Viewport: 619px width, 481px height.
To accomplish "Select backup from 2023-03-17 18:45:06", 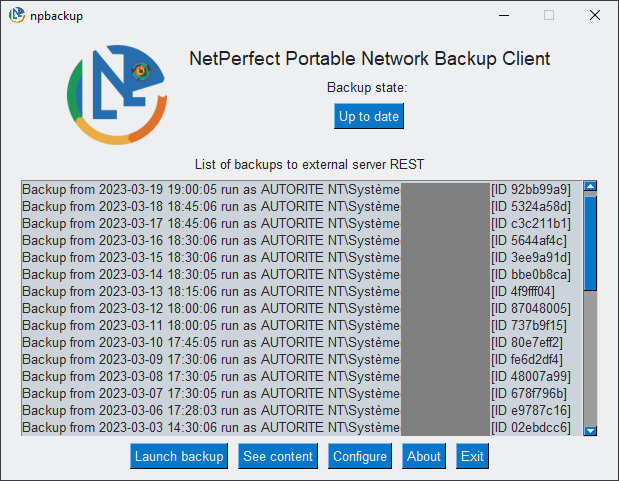I will click(x=302, y=224).
